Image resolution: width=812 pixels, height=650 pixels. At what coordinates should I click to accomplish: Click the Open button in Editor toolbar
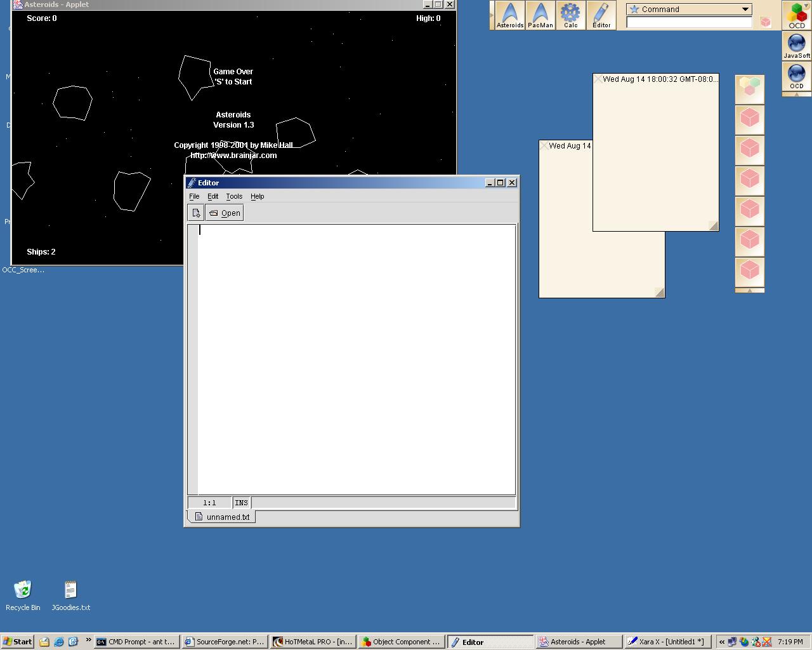225,213
